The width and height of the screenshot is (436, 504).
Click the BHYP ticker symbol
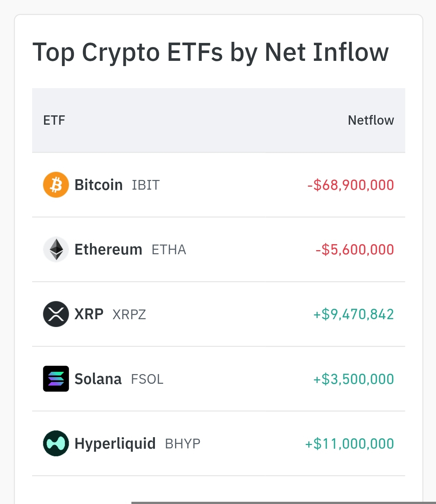coord(183,444)
